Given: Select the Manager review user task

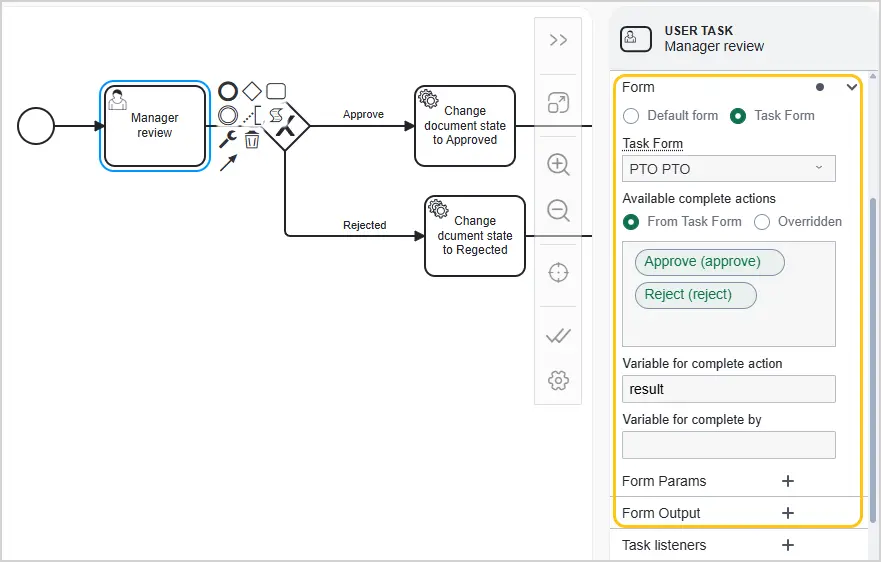Looking at the screenshot, I should tap(155, 126).
